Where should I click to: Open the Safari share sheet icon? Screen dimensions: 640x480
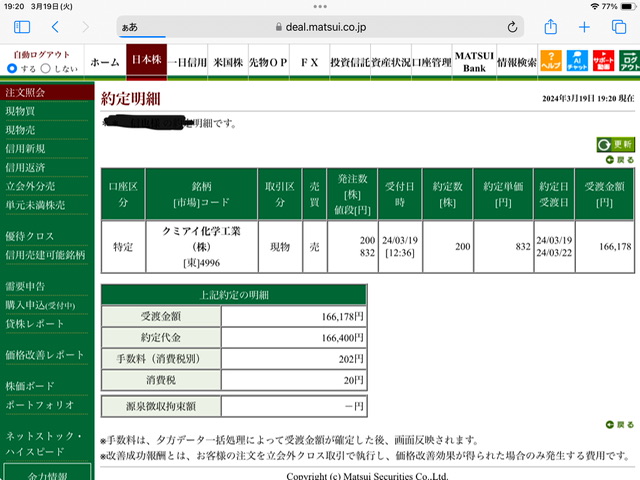(551, 27)
